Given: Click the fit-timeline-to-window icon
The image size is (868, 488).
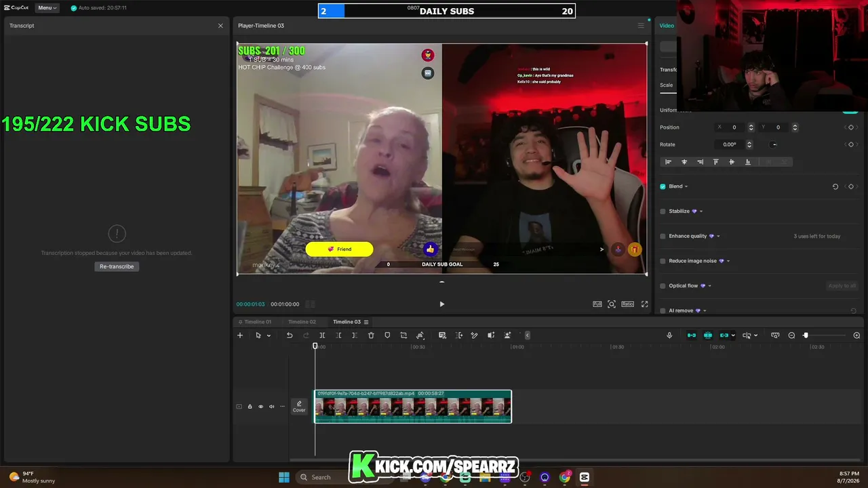Looking at the screenshot, I should [775, 335].
